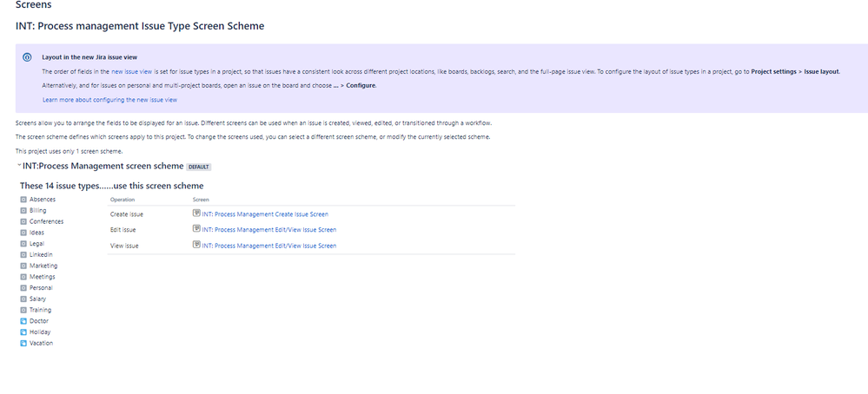Click the Legal issue type icon

(x=23, y=244)
